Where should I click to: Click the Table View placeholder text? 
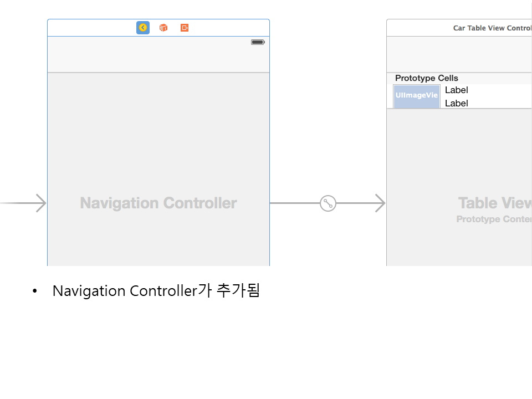point(494,203)
